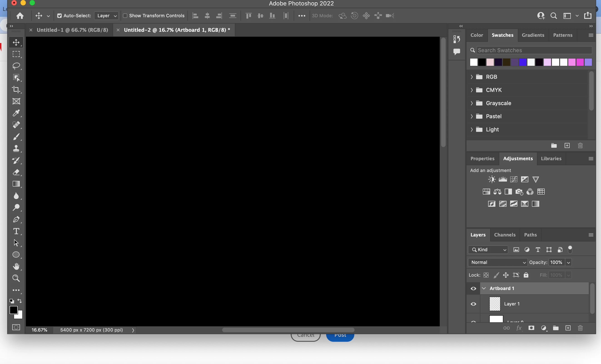The height and width of the screenshot is (364, 601).
Task: Switch to the Gradients tab
Action: 533,35
